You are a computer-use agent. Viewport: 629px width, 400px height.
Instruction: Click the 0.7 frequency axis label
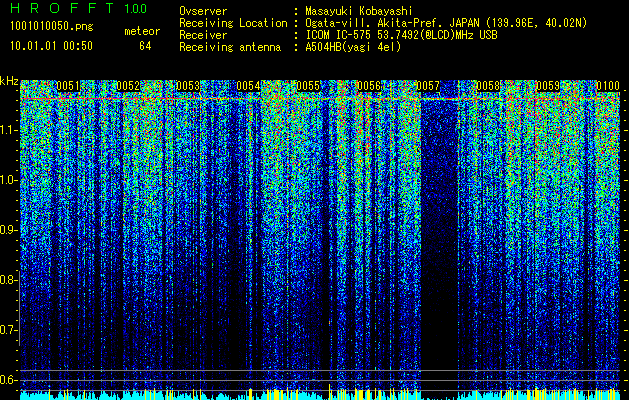click(x=8, y=330)
